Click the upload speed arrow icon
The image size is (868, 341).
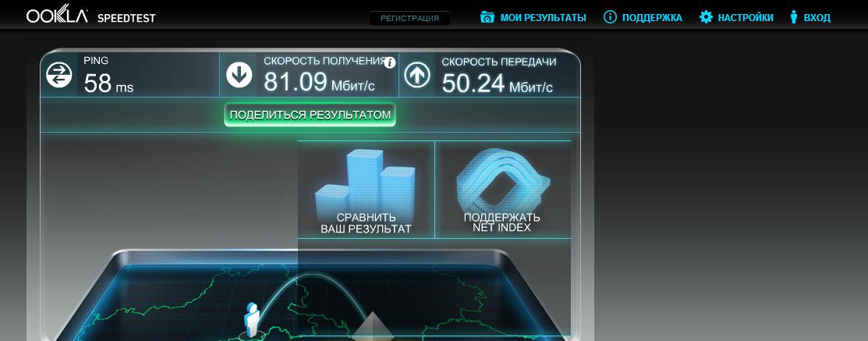(x=417, y=75)
